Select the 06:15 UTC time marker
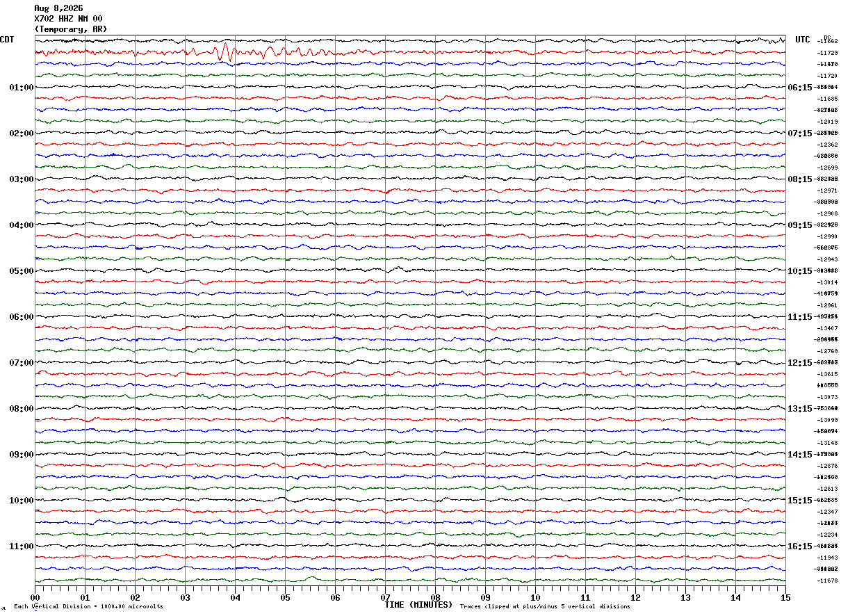 [800, 88]
